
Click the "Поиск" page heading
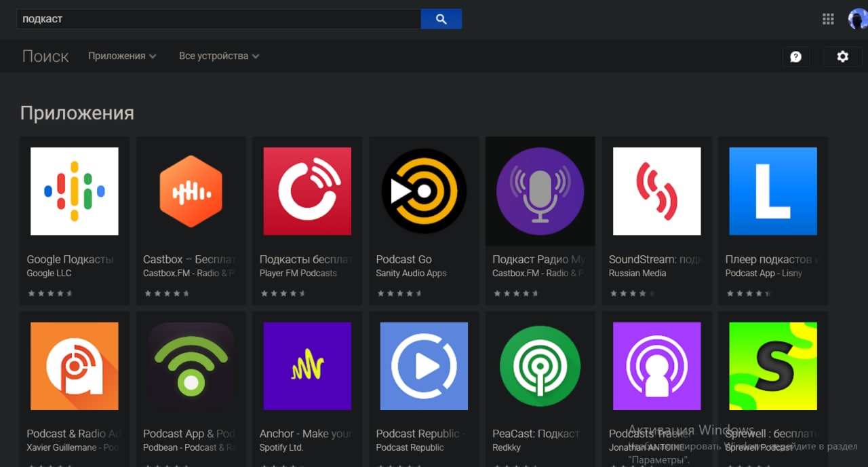[x=45, y=56]
